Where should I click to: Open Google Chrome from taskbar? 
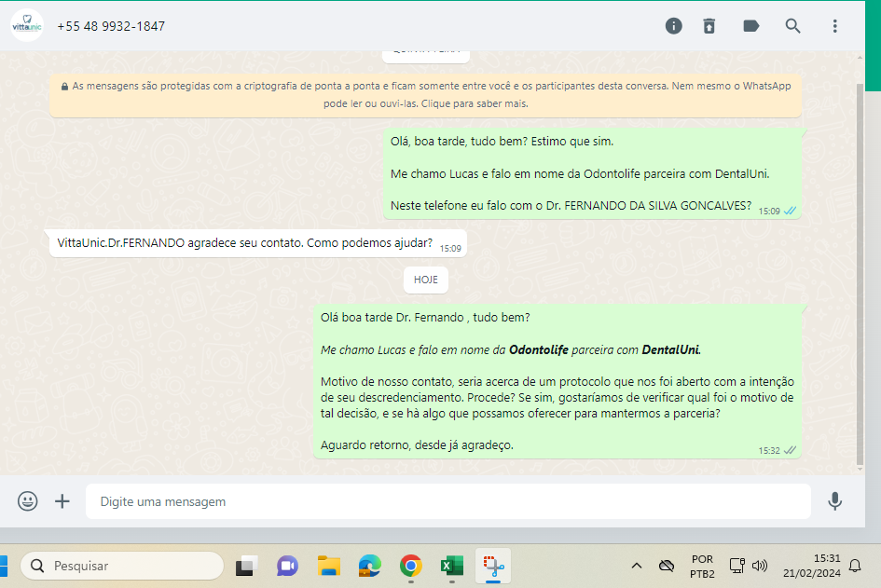(x=411, y=566)
